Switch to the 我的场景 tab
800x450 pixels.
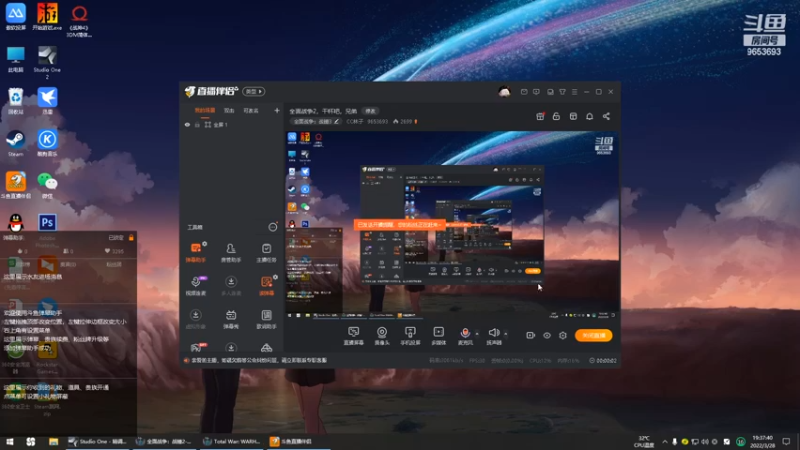[205, 110]
